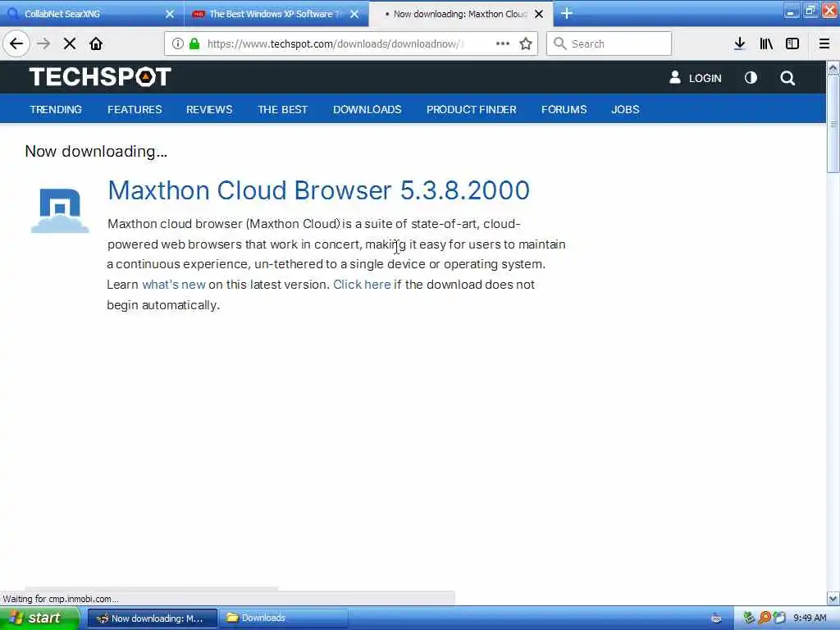The image size is (840, 630).
Task: Click the scrollbar up arrow
Action: (833, 67)
